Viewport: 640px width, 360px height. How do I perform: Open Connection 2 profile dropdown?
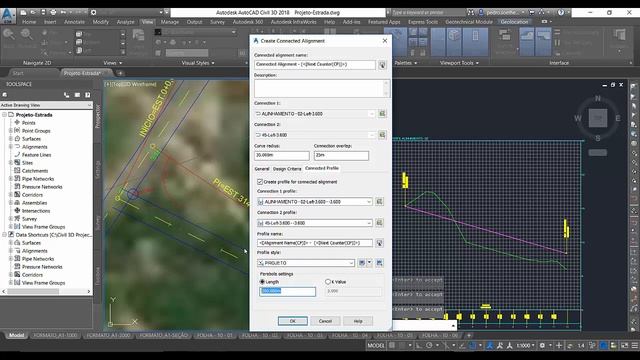coord(369,223)
